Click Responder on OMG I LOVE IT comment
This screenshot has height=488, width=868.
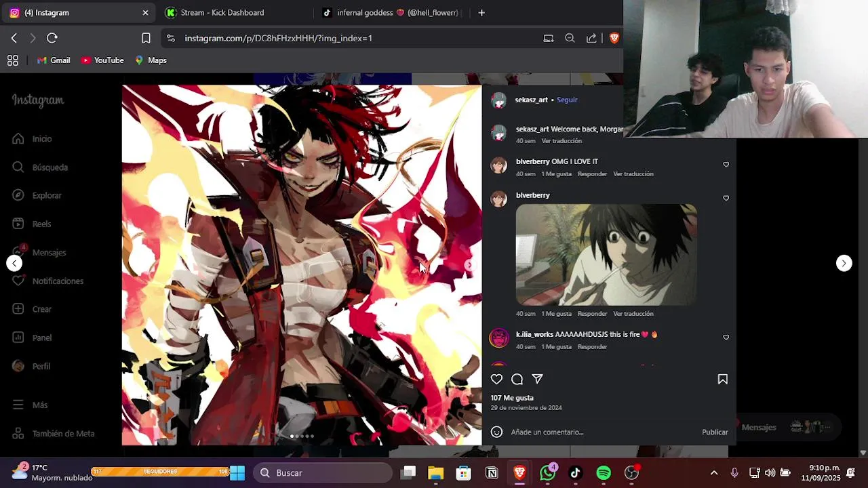[x=592, y=174]
